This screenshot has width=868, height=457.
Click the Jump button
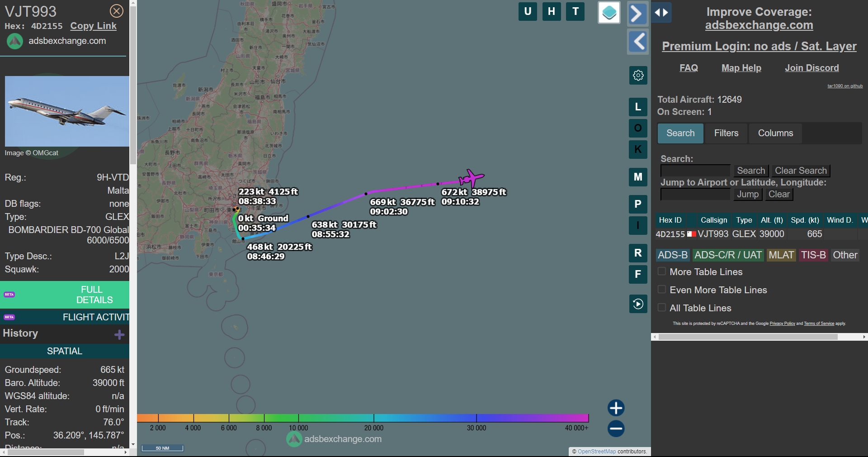click(748, 194)
